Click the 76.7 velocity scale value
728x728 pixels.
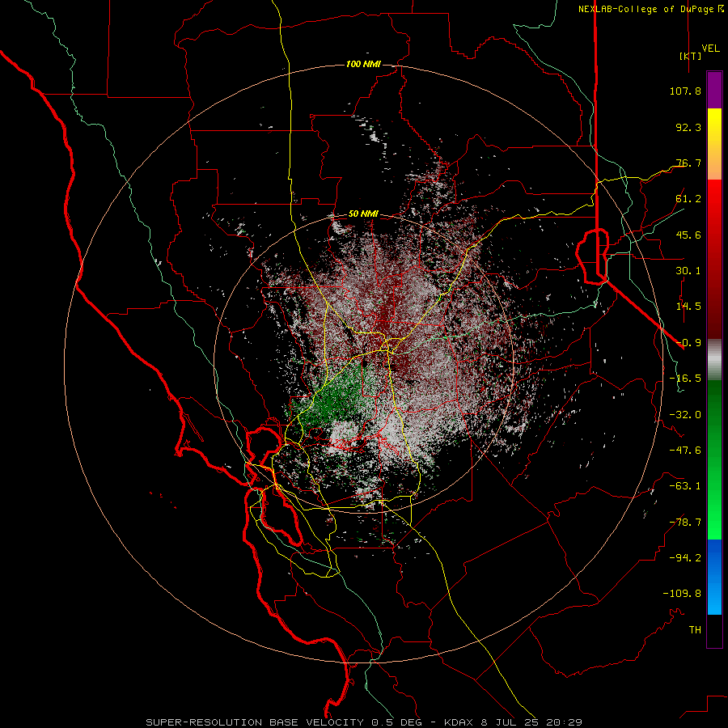coord(688,163)
